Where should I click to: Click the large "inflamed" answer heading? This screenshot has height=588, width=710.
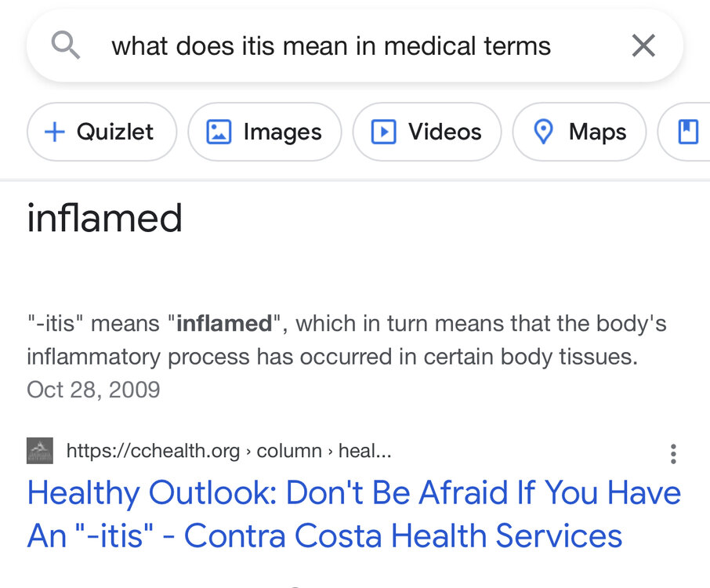pos(104,218)
